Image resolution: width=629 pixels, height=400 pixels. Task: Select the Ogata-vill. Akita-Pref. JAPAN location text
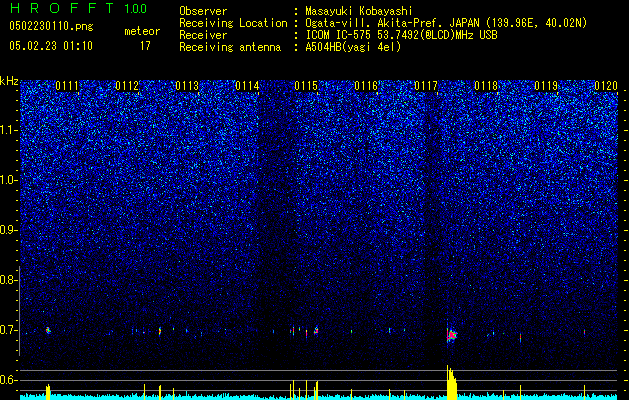[x=446, y=23]
